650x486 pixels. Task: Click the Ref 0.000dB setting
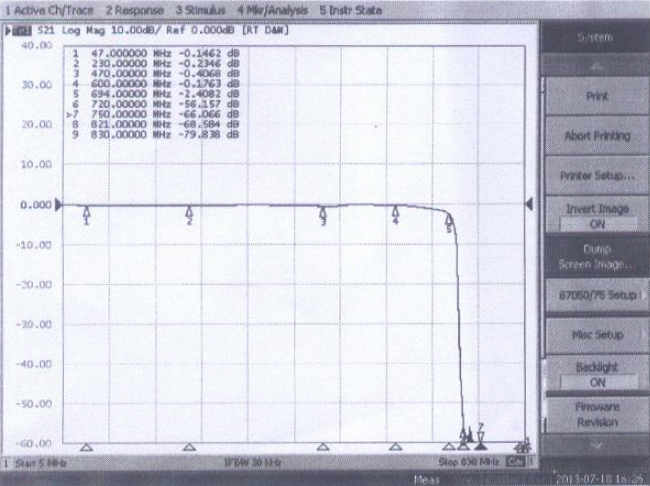coord(200,30)
